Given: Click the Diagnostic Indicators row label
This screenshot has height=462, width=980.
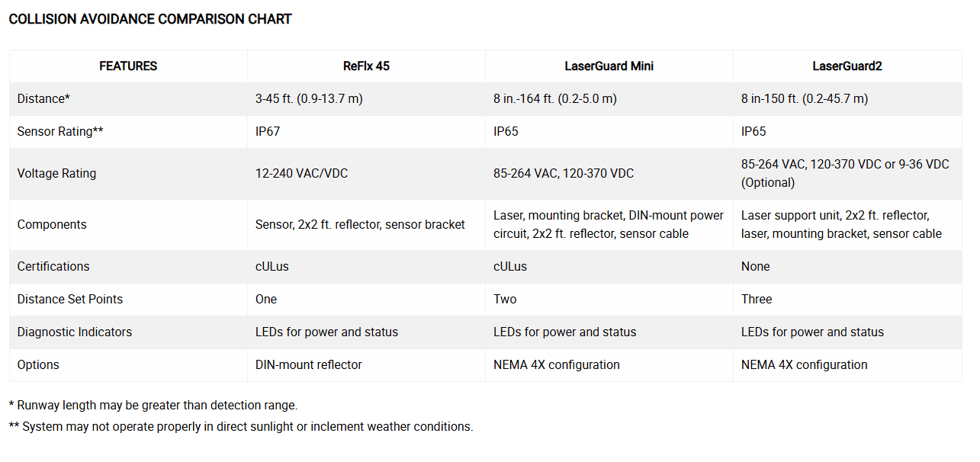Looking at the screenshot, I should click(75, 332).
